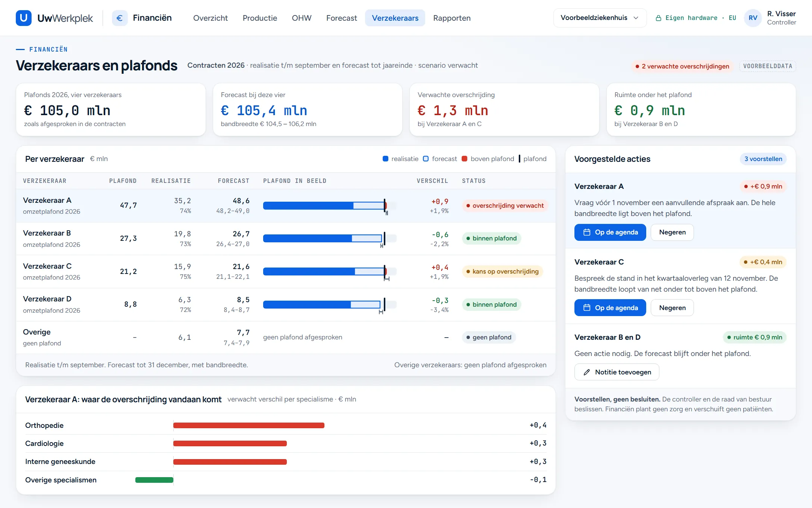The image size is (812, 508).
Task: Ignore the Verzekeraar C proposal
Action: (672, 307)
